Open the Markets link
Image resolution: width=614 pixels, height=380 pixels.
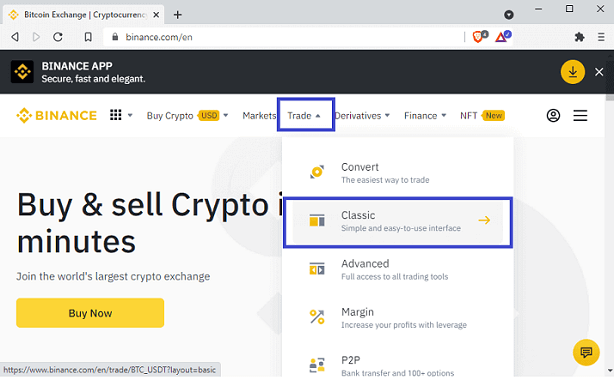(x=259, y=116)
